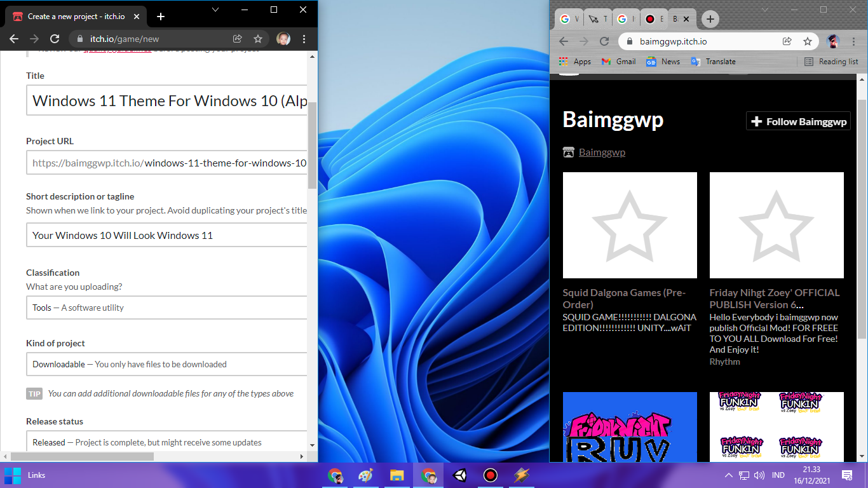Image resolution: width=868 pixels, height=488 pixels.
Task: Switch to red record-icon tab
Action: pos(654,19)
